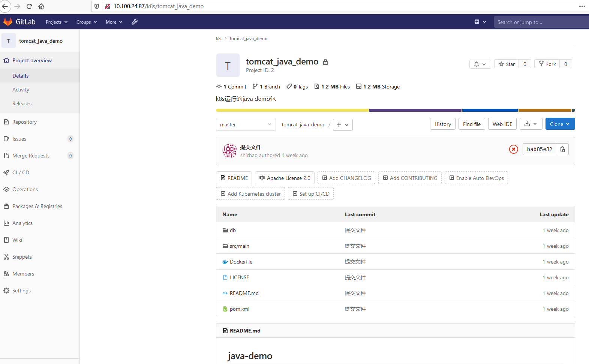589x364 pixels.
Task: Click the yellow language bar segment
Action: tap(292, 110)
